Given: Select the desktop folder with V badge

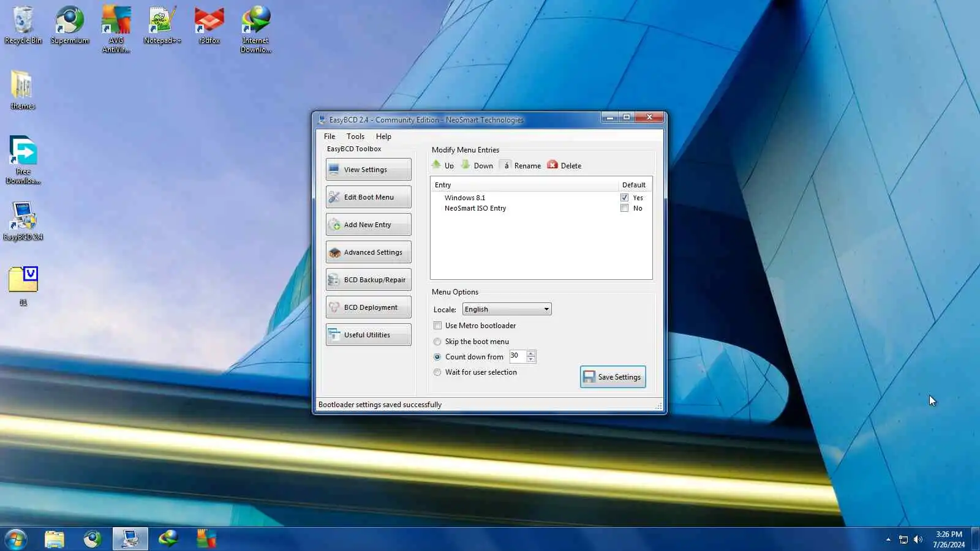Looking at the screenshot, I should pyautogui.click(x=23, y=286).
